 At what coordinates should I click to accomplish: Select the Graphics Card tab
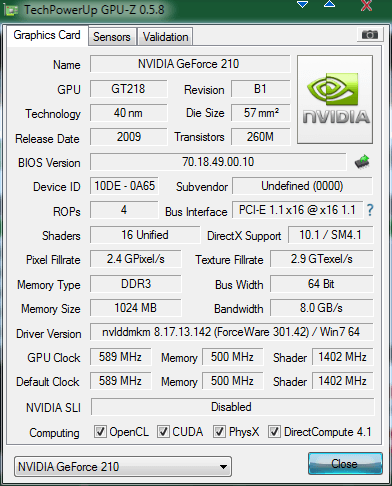tap(47, 35)
